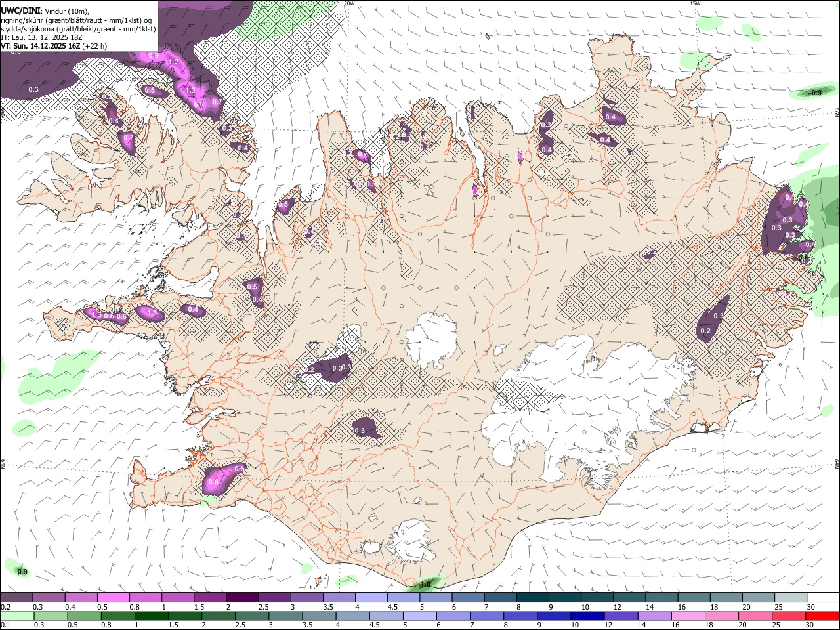840x630 pixels.
Task: Click the '0.9' value in the bottom-left green patch
Action: [22, 572]
